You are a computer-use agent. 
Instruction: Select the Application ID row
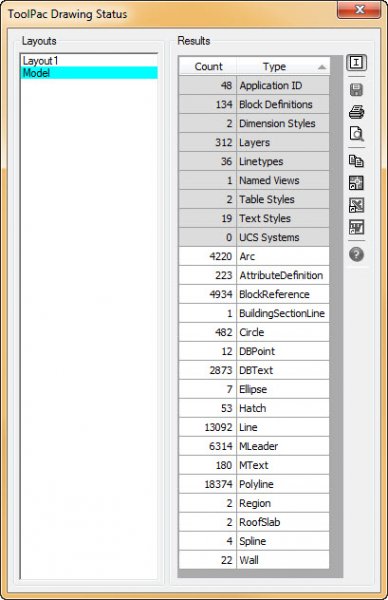[x=254, y=85]
